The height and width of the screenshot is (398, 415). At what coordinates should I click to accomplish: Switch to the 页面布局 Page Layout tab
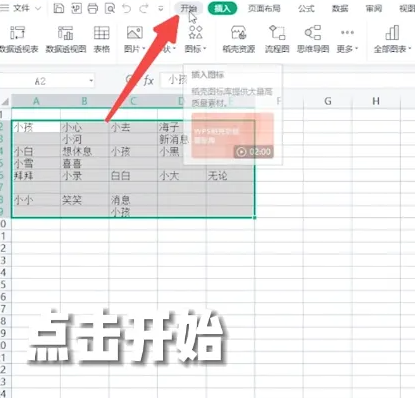point(264,8)
